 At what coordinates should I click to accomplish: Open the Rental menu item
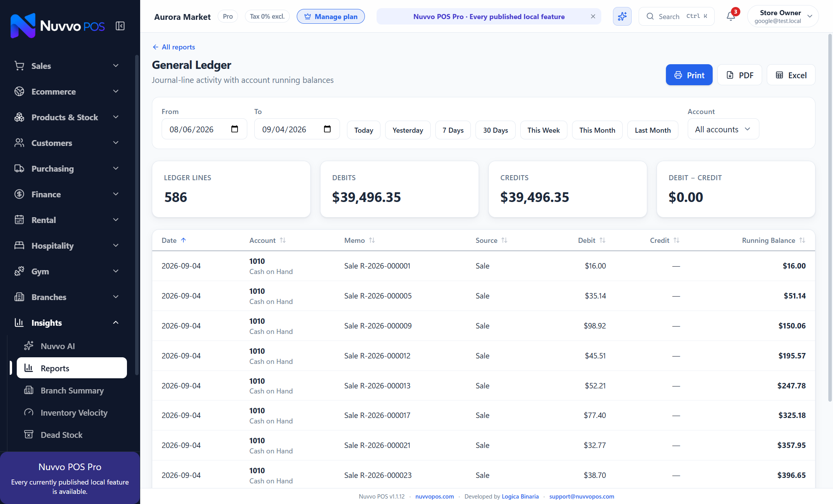pos(67,220)
